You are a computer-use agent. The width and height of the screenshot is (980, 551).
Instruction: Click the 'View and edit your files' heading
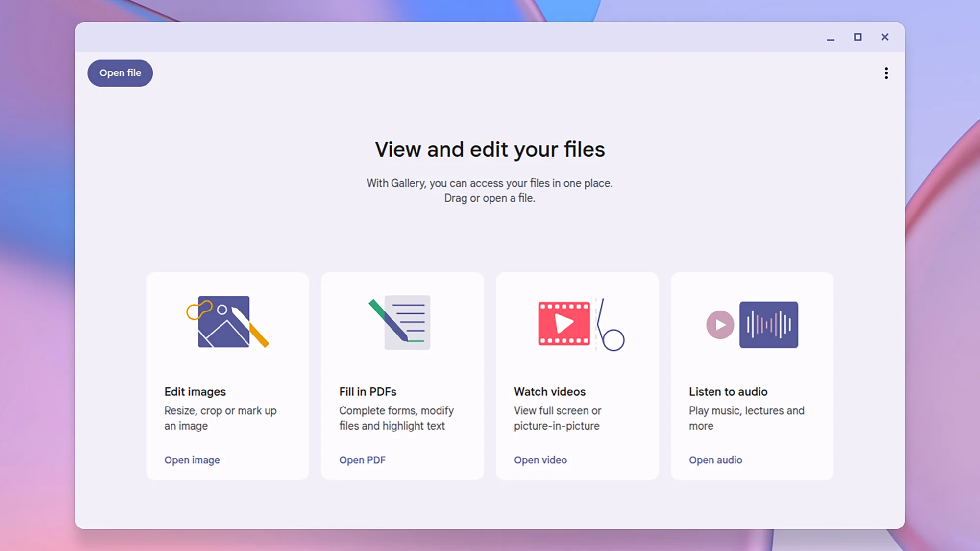tap(490, 149)
